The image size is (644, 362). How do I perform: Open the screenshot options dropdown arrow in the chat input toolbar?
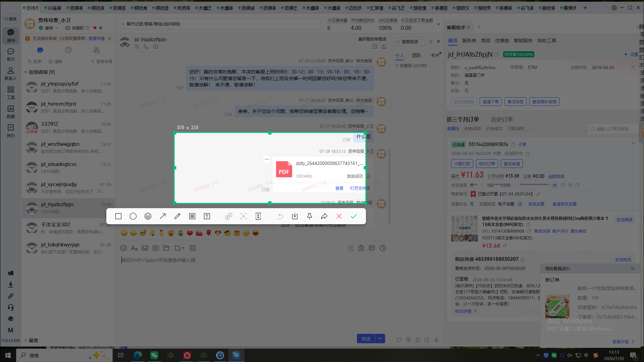tap(183, 248)
